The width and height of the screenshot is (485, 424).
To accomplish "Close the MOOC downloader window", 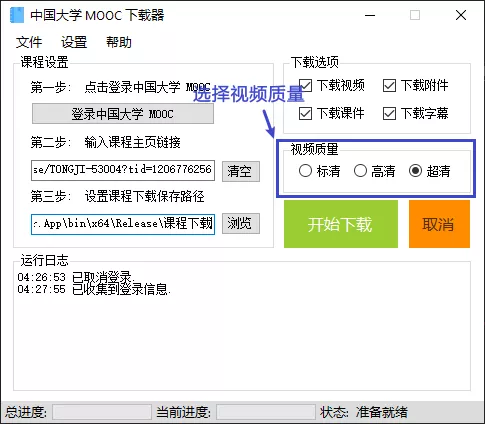I will tap(461, 15).
